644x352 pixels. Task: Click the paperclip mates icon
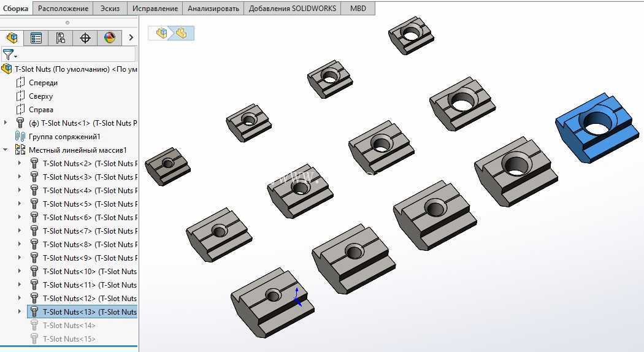point(20,136)
